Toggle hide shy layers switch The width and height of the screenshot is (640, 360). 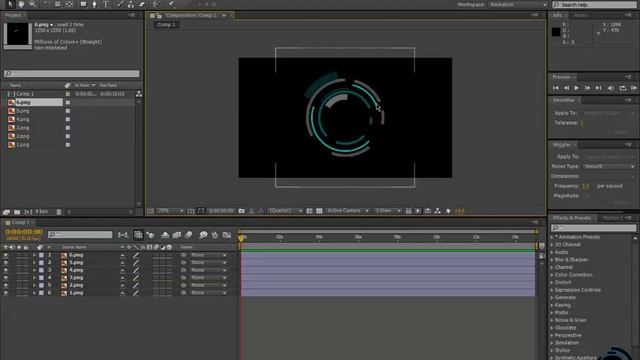(165, 235)
